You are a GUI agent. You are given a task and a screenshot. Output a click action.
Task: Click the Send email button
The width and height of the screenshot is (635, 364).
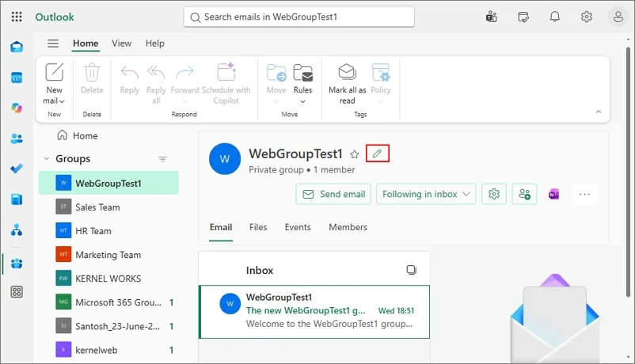coord(333,194)
